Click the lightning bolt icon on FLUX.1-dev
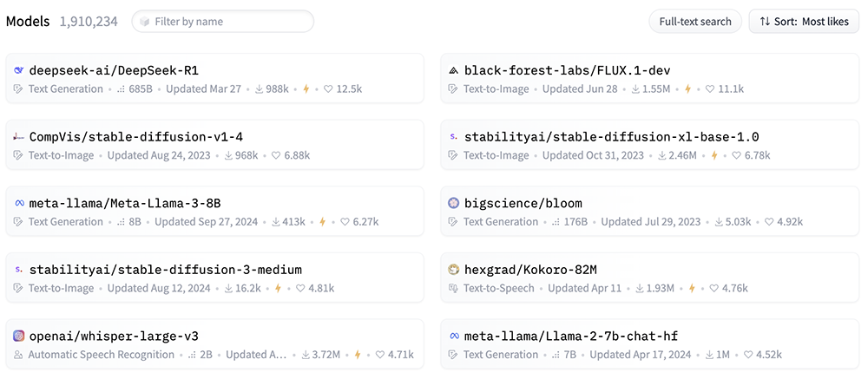 (x=688, y=89)
